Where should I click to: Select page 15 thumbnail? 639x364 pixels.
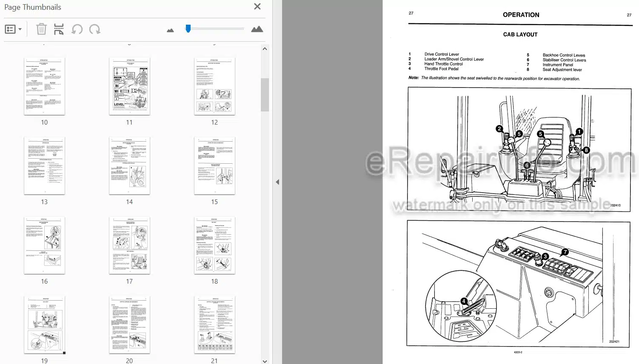pos(214,166)
